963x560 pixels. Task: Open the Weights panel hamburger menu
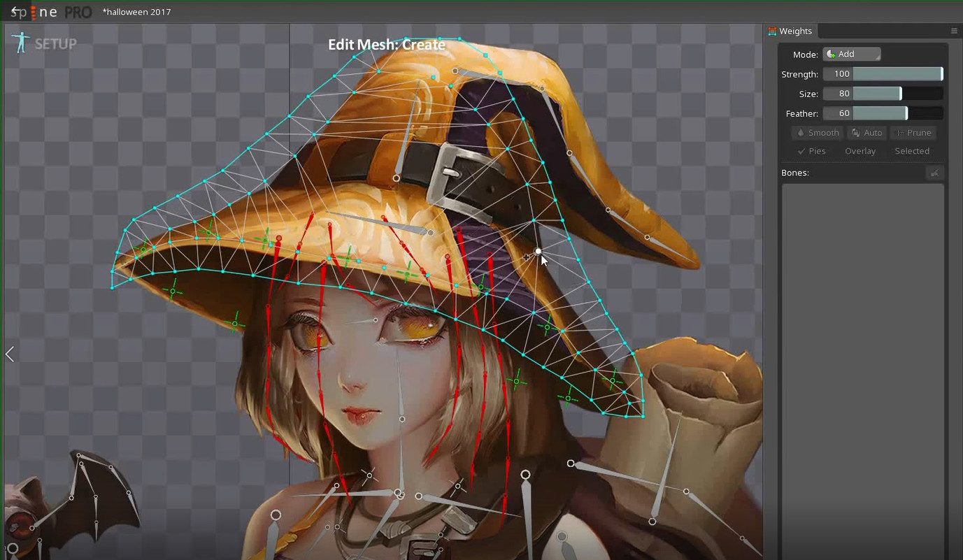[954, 31]
